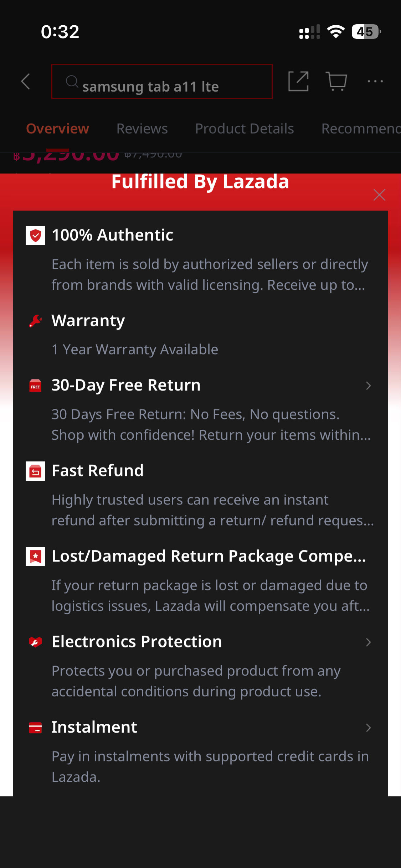Open the share icon
This screenshot has width=401, height=868.
[x=298, y=81]
